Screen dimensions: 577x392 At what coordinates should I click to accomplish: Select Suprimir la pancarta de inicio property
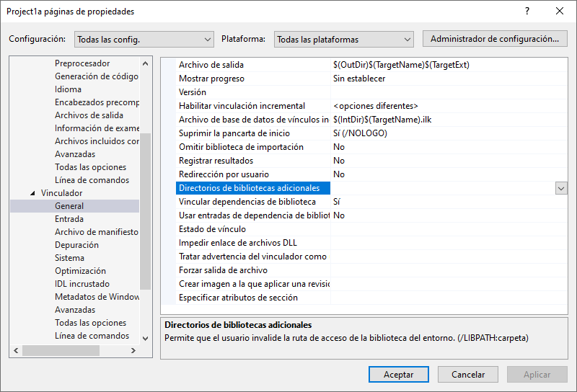[234, 133]
